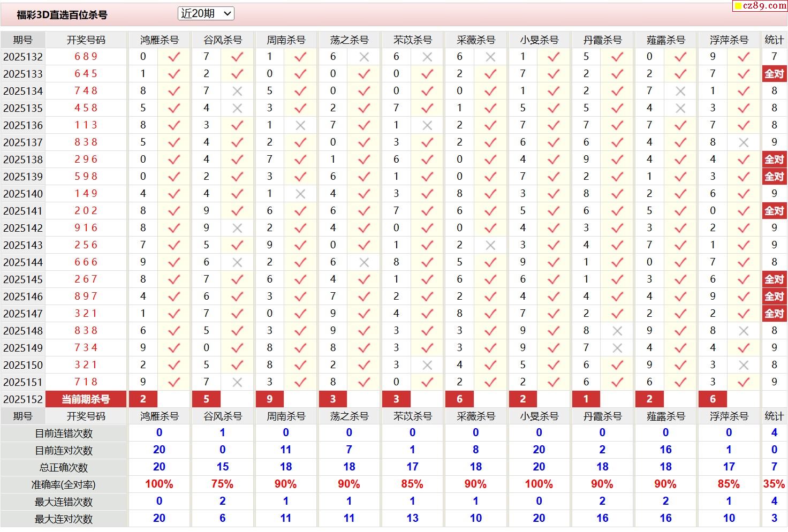Click the 75% accuracy under 谷风杀号
Viewport: 788px width, 532px height.
[222, 484]
